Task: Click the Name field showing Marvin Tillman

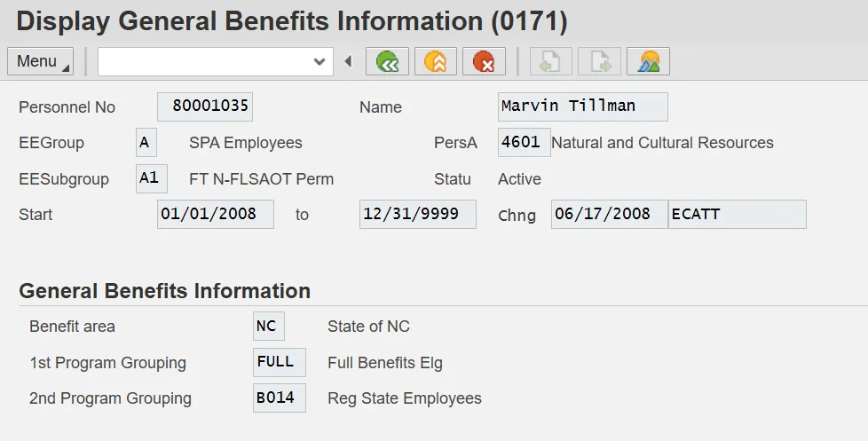Action: pos(582,106)
